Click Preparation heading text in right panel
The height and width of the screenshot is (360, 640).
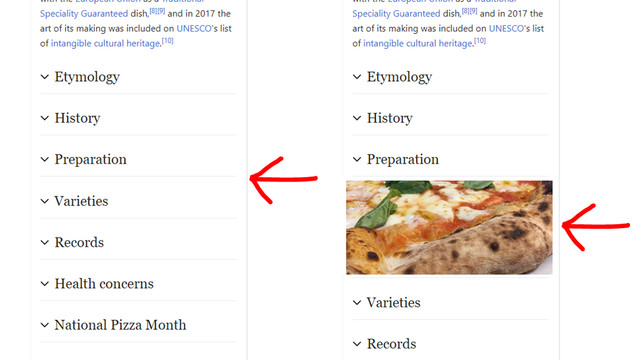pyautogui.click(x=403, y=159)
